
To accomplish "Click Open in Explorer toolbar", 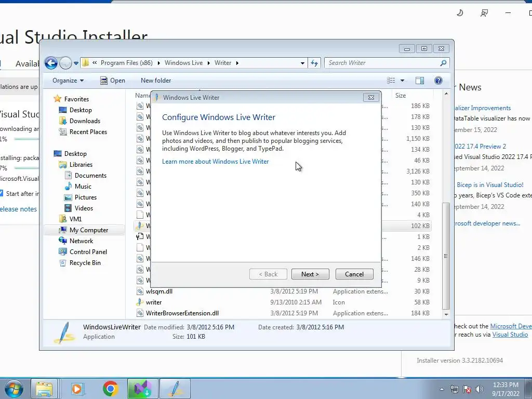I will [113, 81].
